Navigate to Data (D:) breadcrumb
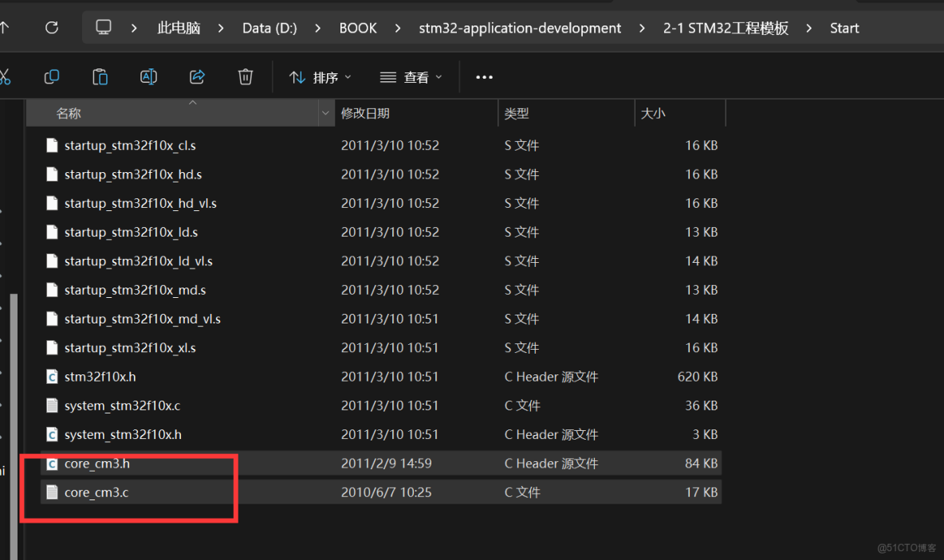This screenshot has height=560, width=944. pyautogui.click(x=269, y=28)
